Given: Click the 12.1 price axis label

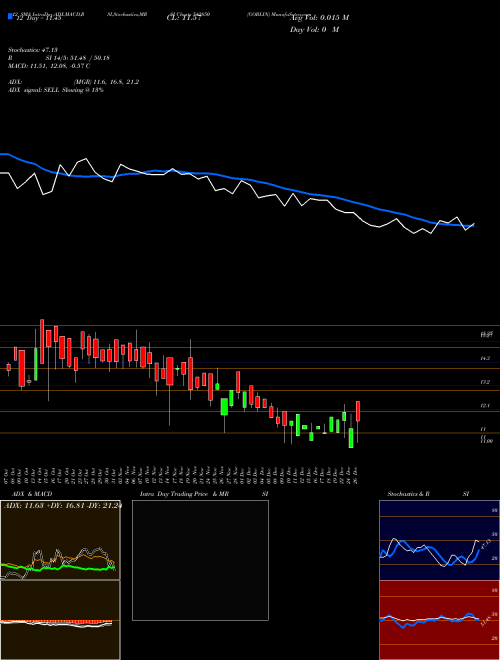Looking at the screenshot, I should pos(485,405).
